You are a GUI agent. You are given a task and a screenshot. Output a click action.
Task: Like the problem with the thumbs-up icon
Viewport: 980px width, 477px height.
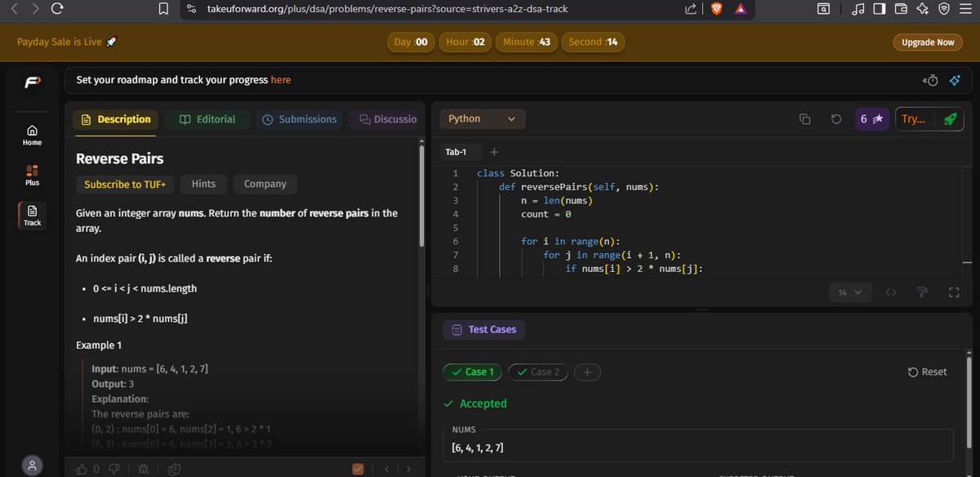point(82,469)
